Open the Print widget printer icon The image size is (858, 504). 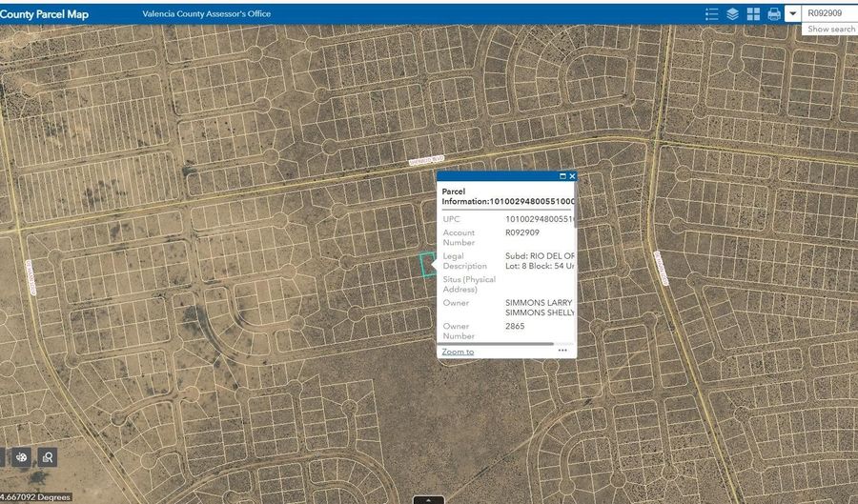click(x=774, y=14)
